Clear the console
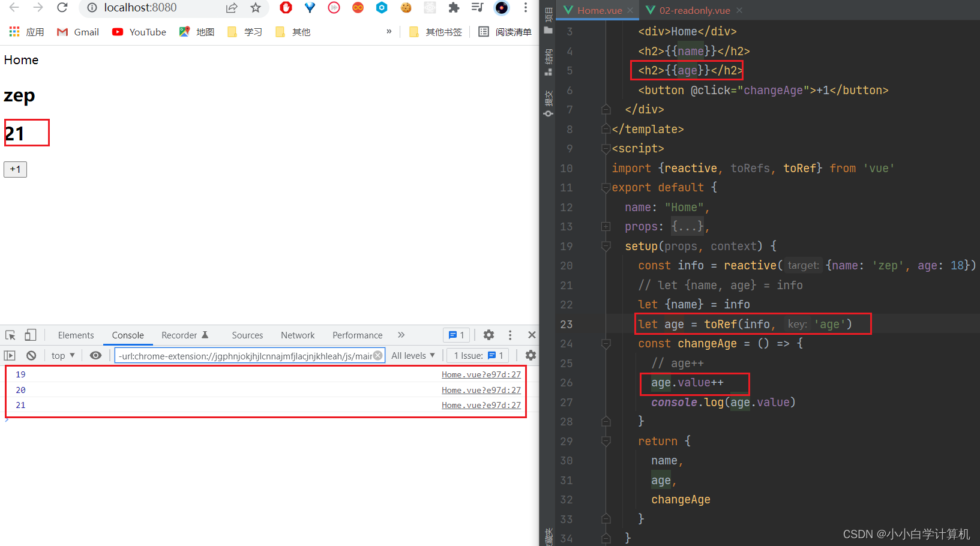The image size is (980, 546). (31, 355)
